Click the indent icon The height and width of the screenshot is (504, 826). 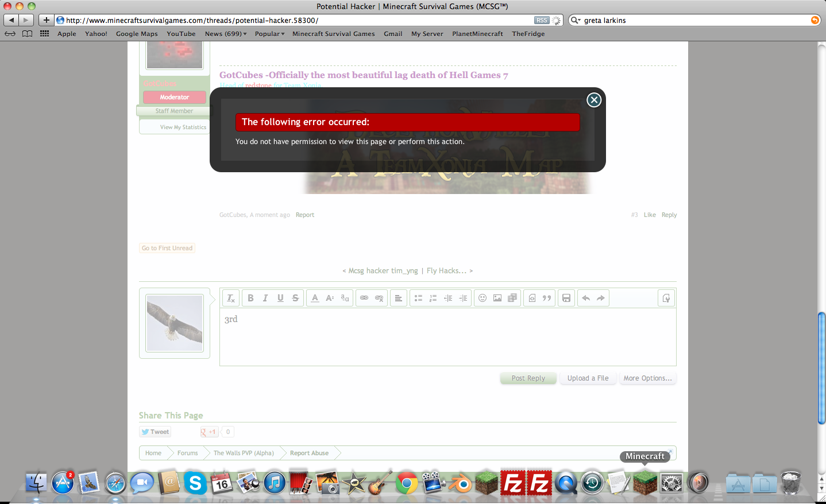(463, 298)
